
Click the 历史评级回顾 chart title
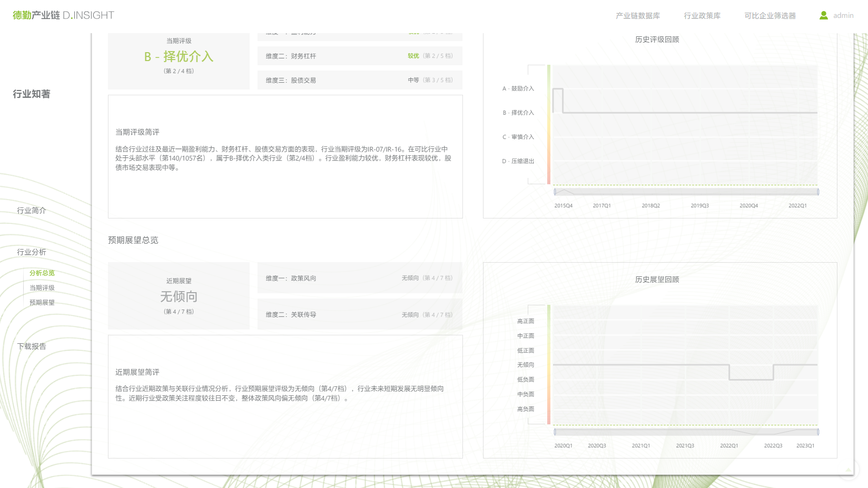657,39
